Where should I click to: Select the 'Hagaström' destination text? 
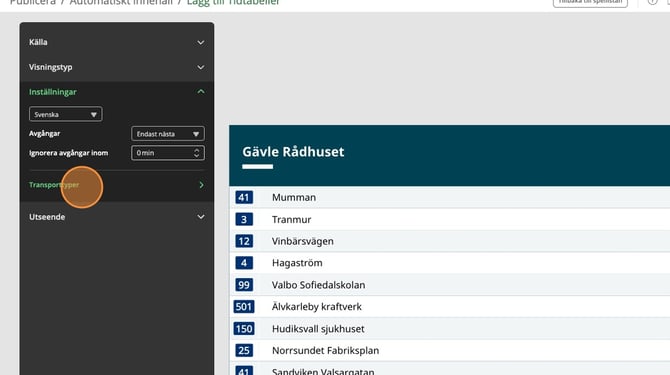pos(297,263)
